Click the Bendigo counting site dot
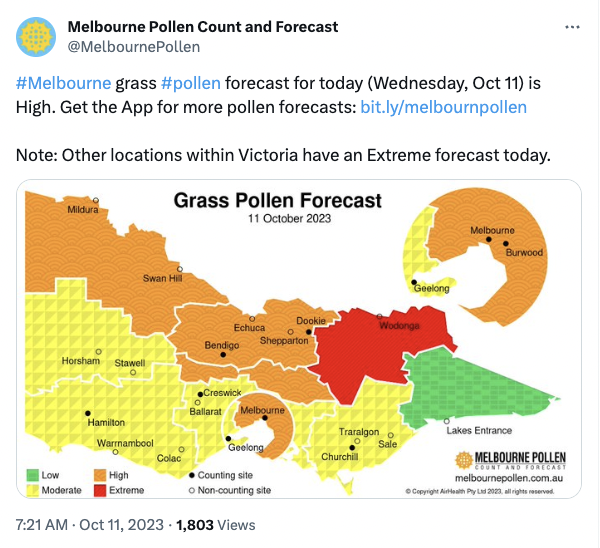 click(223, 355)
